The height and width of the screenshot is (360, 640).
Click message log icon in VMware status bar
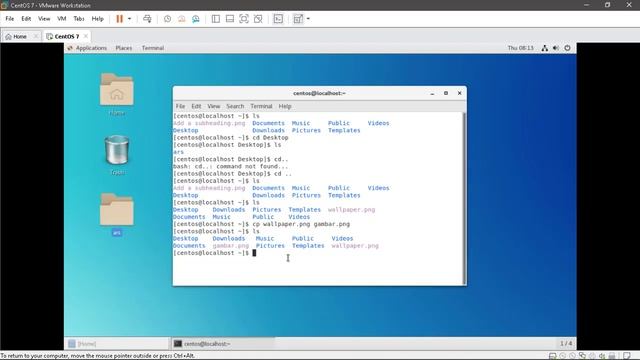(627, 356)
